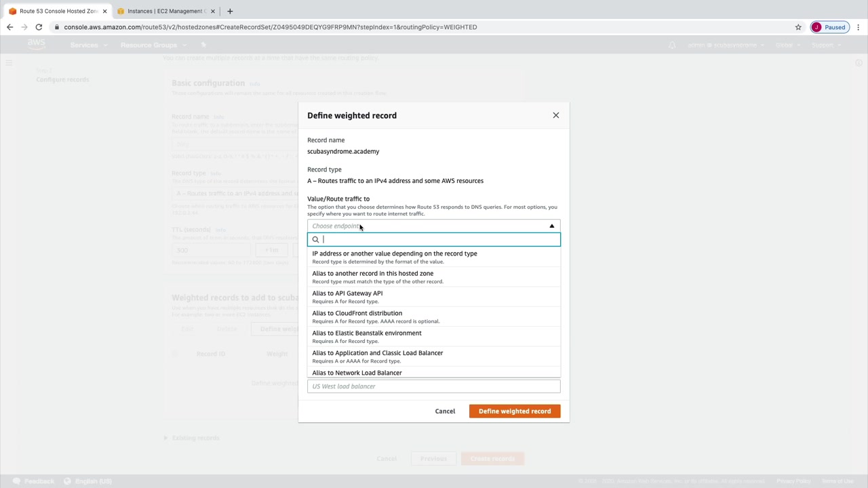Select Alias to API Gateway API
Screen dimensions: 868x488
click(x=434, y=297)
